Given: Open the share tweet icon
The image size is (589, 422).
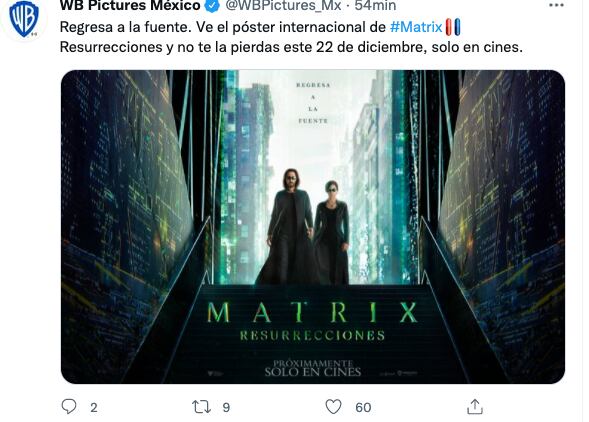Looking at the screenshot, I should coord(475,407).
